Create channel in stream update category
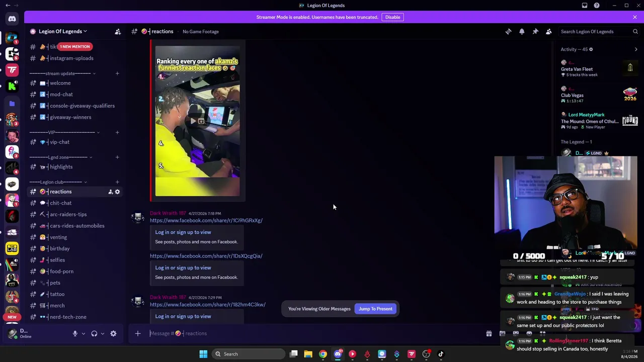644x362 pixels. [117, 73]
